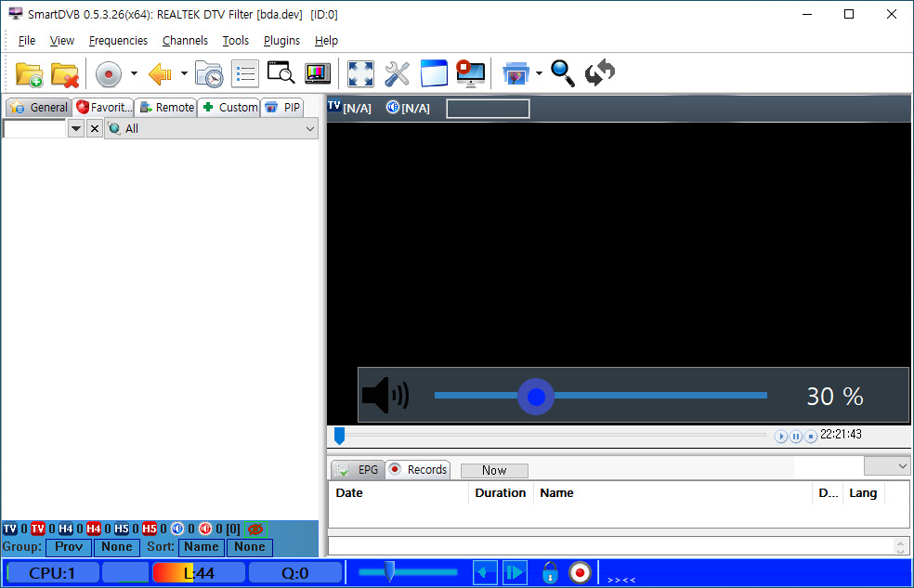
Task: Open the scheduler folder with clock icon
Action: point(209,74)
